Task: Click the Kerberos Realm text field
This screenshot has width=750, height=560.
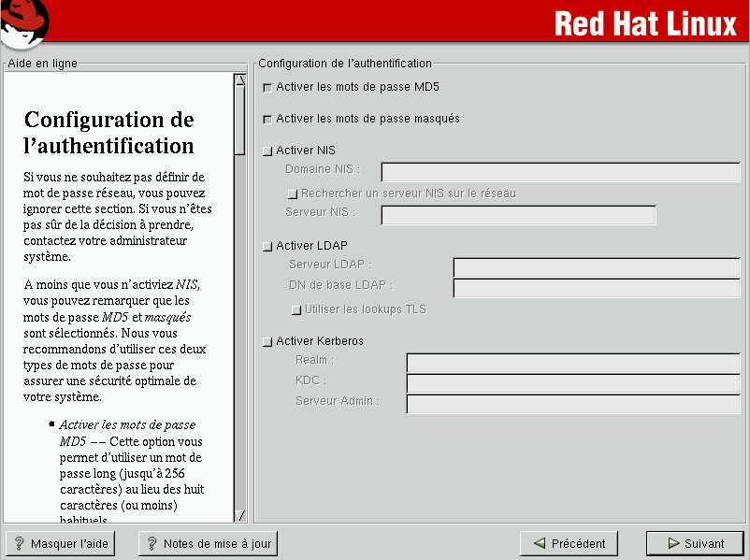Action: click(x=572, y=363)
